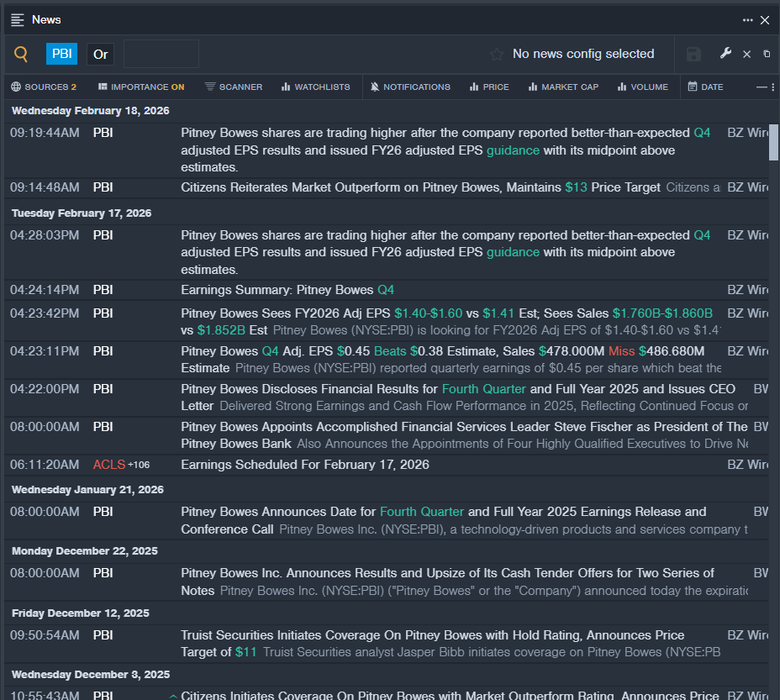Screen dimensions: 780x700
Task: Click the empty ticker search input field
Action: pyautogui.click(x=161, y=54)
